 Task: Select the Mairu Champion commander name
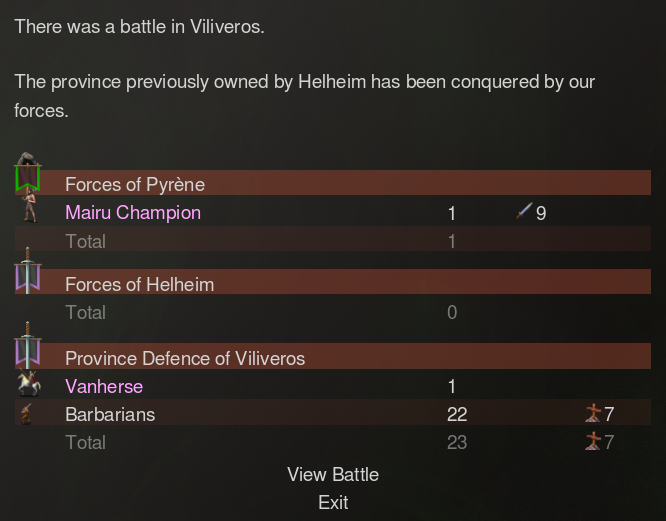(x=133, y=213)
